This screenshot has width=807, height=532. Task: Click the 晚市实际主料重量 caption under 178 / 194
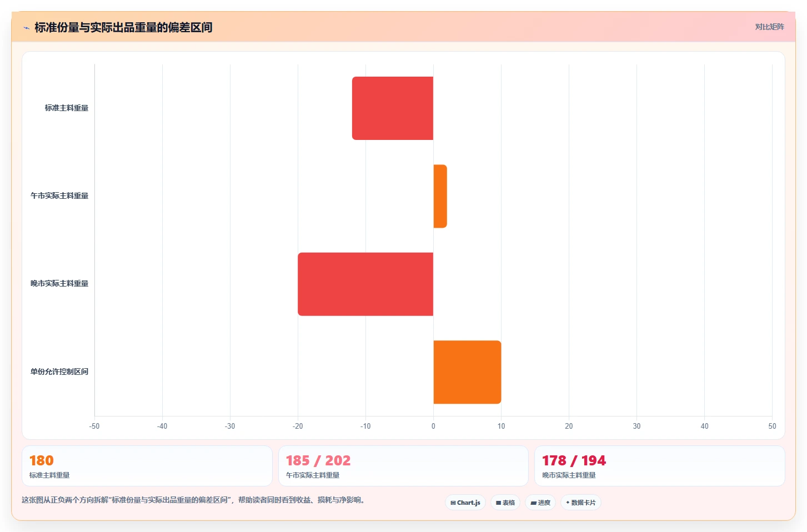pos(569,475)
